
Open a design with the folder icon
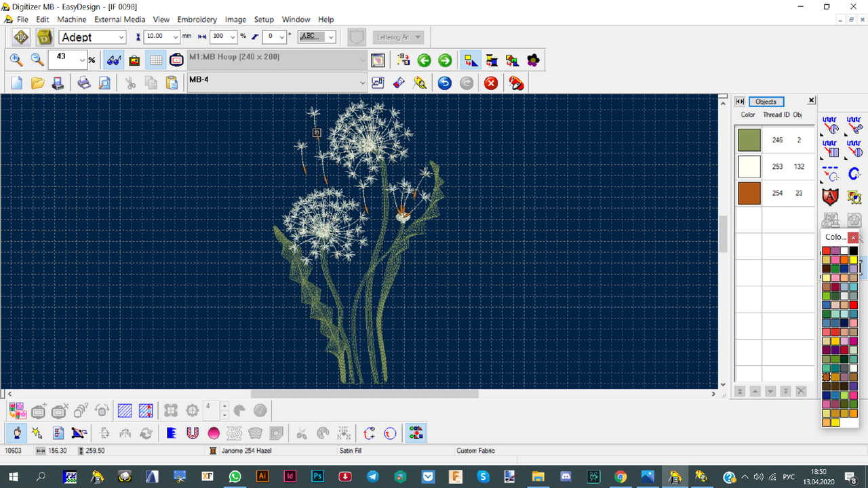pos(37,83)
